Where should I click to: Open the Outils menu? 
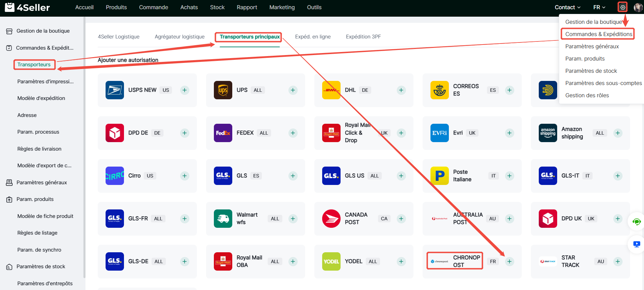314,7
